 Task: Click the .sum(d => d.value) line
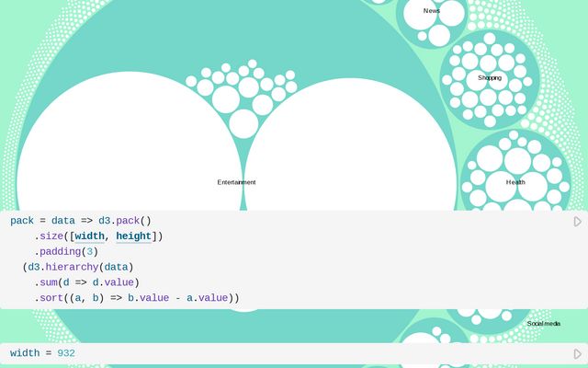86,282
